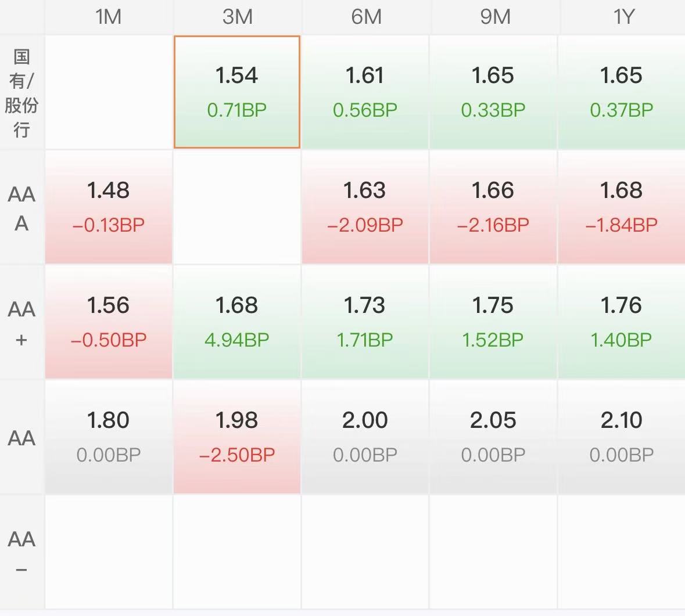The width and height of the screenshot is (685, 616).
Task: Click the AA- row label
Action: [21, 552]
